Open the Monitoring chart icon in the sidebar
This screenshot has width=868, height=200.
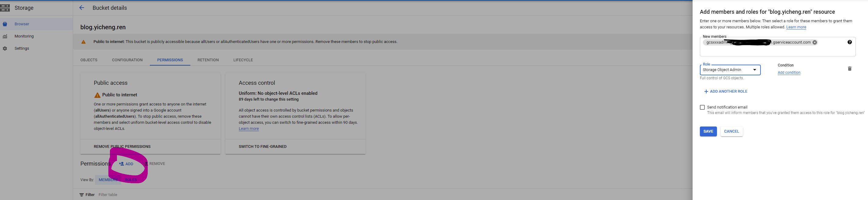[x=5, y=36]
